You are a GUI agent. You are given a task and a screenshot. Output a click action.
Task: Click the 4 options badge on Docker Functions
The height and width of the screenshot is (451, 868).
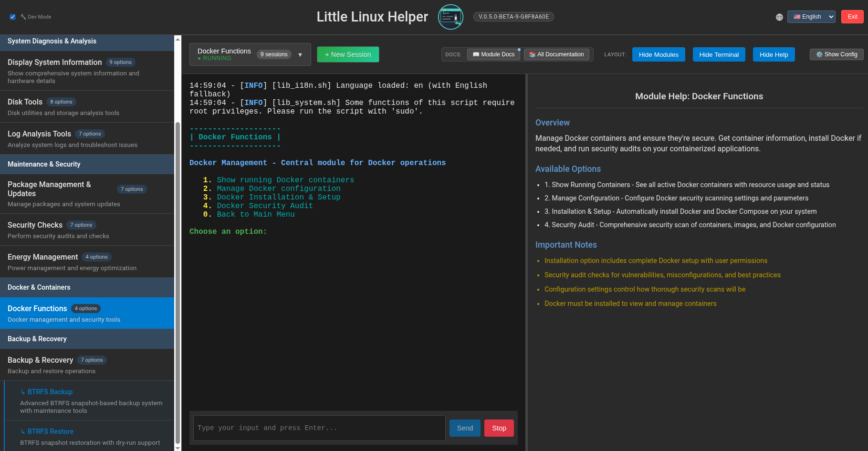pos(86,309)
